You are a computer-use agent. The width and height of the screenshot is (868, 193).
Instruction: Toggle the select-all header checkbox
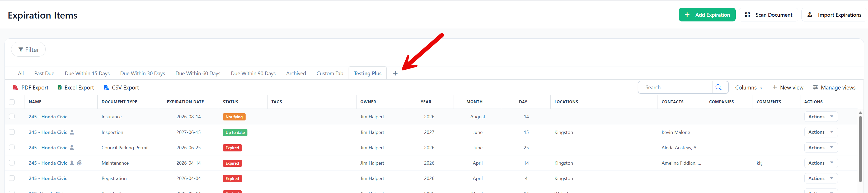[x=12, y=102]
